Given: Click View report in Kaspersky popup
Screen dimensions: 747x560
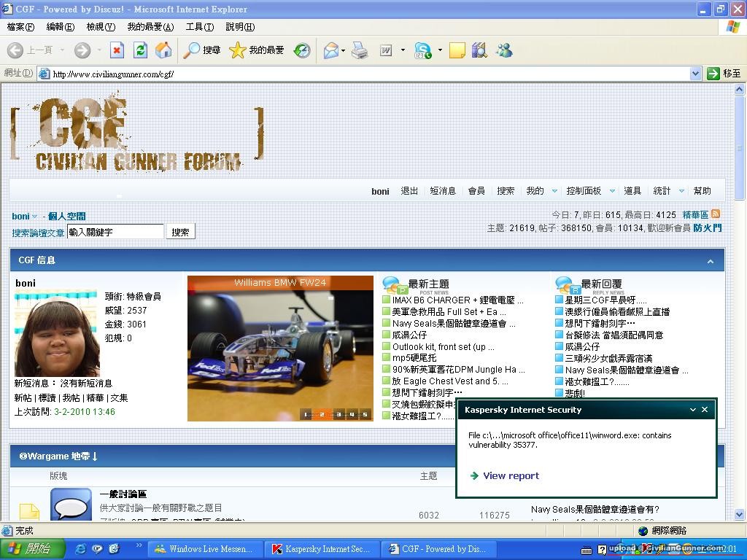Looking at the screenshot, I should pos(511,475).
